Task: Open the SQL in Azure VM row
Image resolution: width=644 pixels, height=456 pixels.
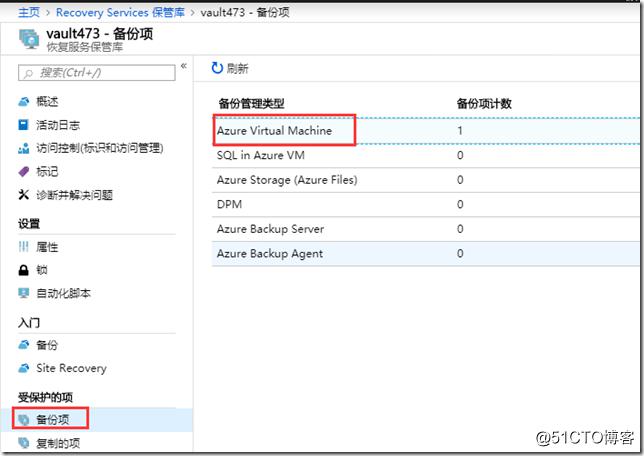Action: click(x=426, y=155)
